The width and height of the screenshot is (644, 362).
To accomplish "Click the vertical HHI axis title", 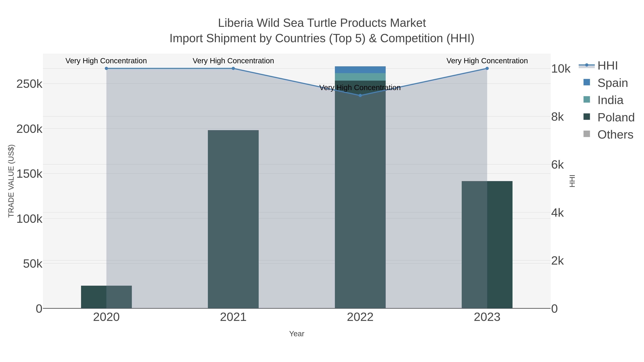I will [x=572, y=181].
